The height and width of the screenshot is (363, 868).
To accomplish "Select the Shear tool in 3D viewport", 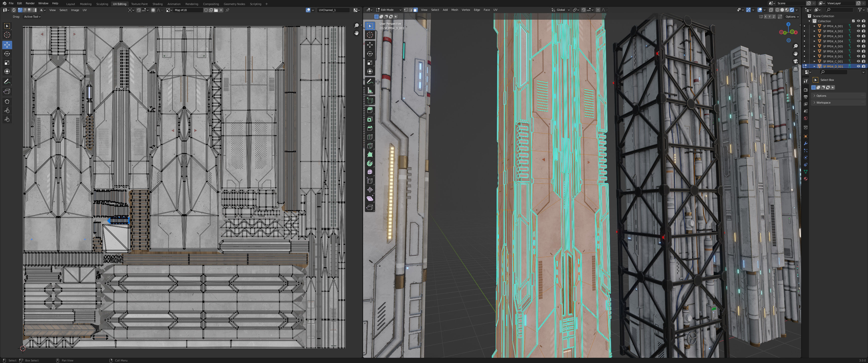I will point(370,199).
